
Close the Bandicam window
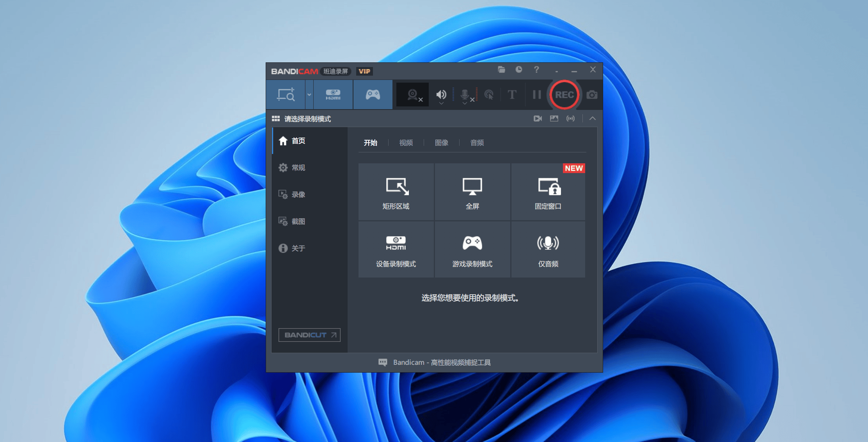click(593, 69)
